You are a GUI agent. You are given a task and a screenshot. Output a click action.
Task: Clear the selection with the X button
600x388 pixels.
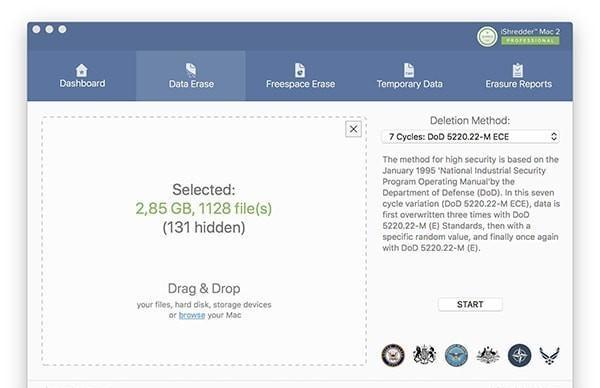[x=353, y=129]
